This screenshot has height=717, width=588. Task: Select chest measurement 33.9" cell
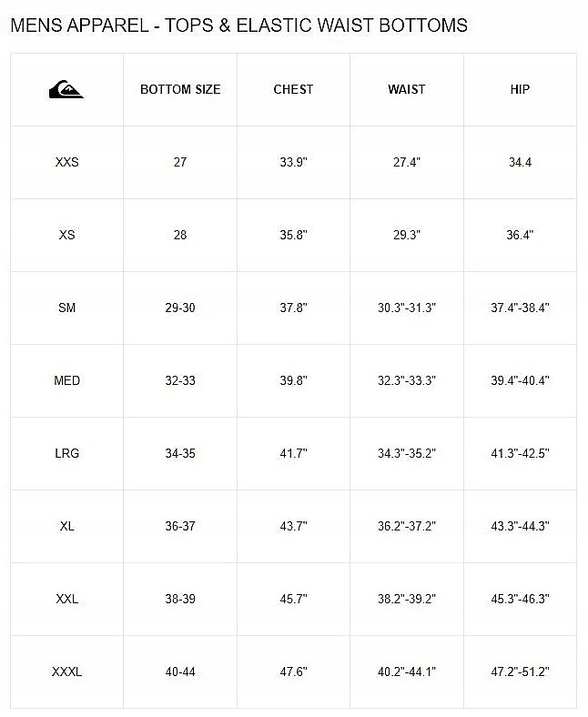click(293, 162)
